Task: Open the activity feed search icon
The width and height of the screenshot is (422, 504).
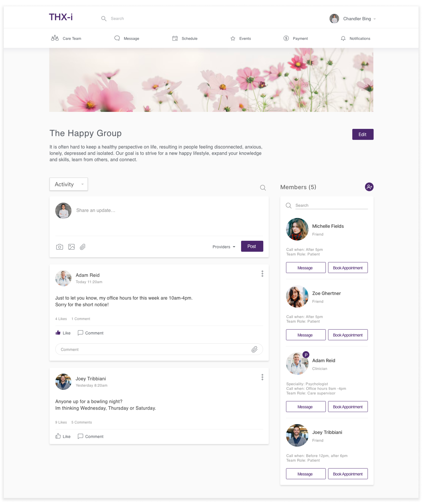Action: coord(263,188)
